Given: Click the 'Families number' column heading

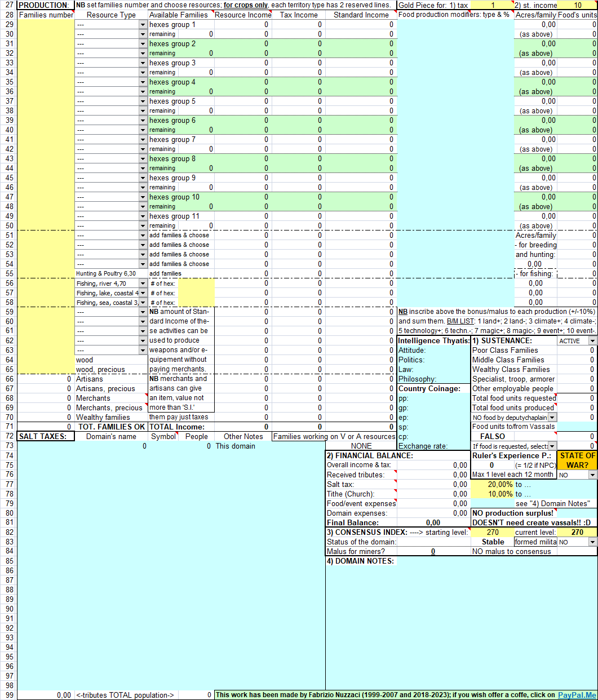Looking at the screenshot, I should click(x=46, y=15).
